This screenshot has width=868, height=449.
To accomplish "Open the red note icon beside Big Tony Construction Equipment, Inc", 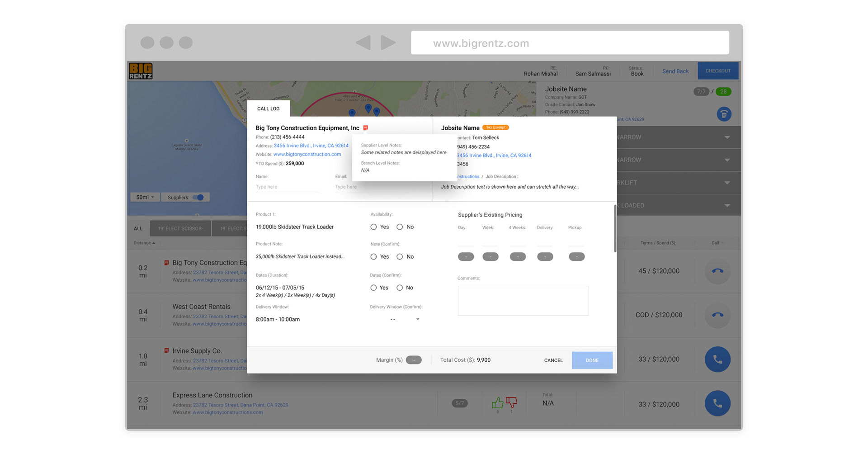I will coord(366,128).
